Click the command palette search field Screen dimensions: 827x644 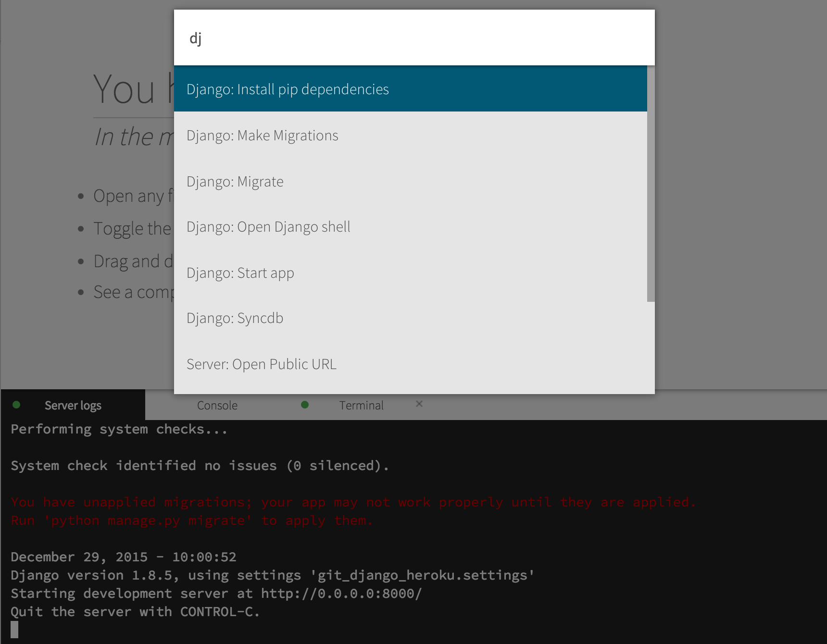[x=413, y=38]
